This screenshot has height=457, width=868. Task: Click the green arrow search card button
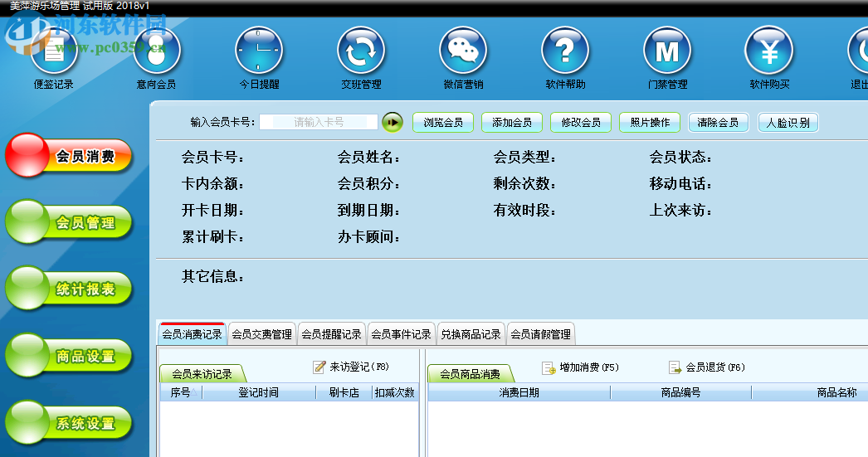click(x=393, y=122)
